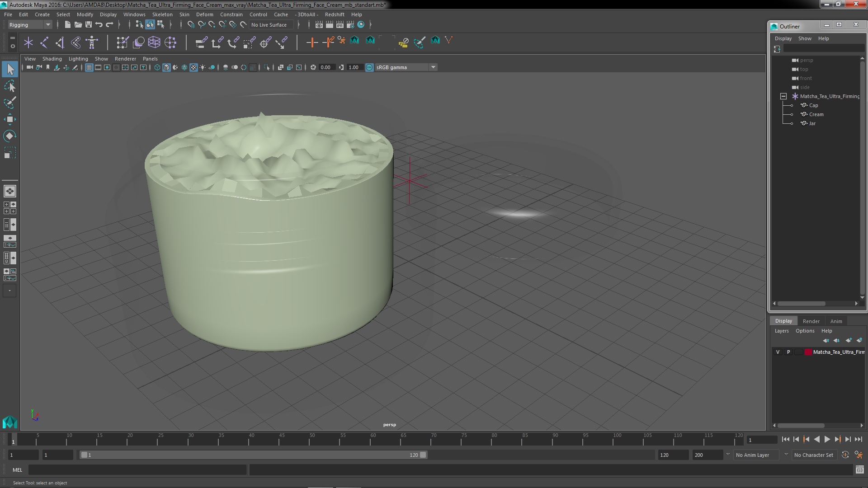Activate the Move tool
The width and height of the screenshot is (868, 488).
click(10, 119)
